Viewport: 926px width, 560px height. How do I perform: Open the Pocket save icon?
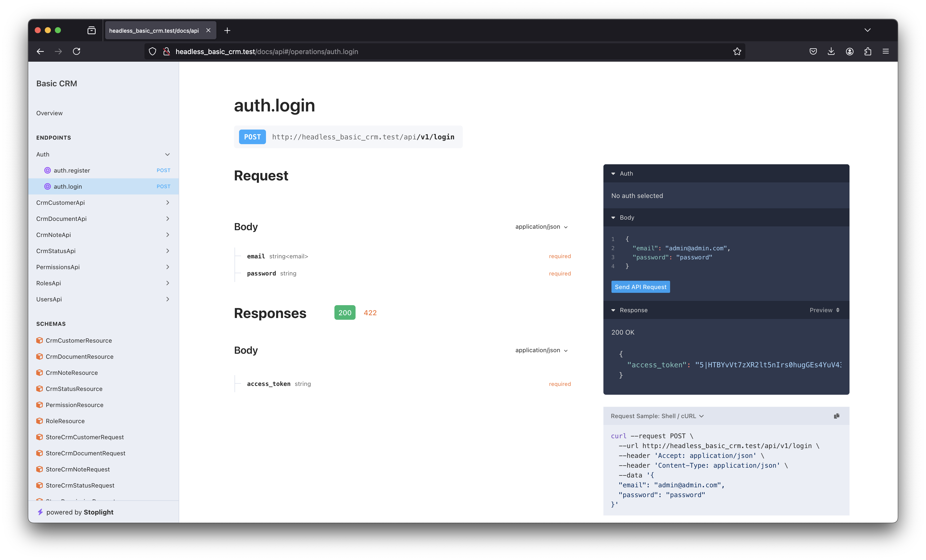813,52
